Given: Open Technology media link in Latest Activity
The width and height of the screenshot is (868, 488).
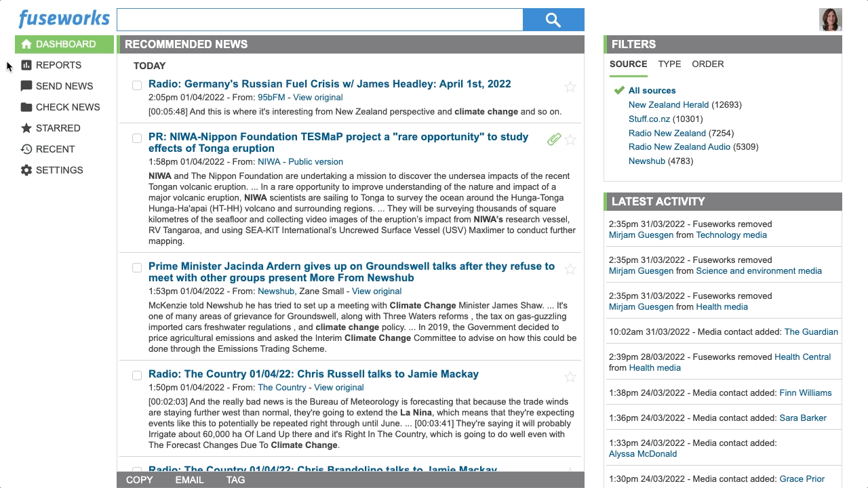Looking at the screenshot, I should click(731, 235).
